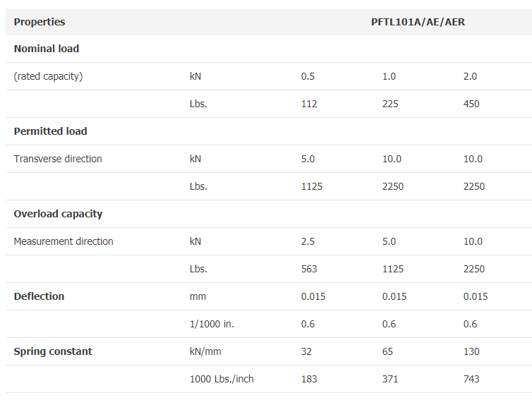The height and width of the screenshot is (417, 532).
Task: Click the Deflection row heading
Action: coord(39,296)
